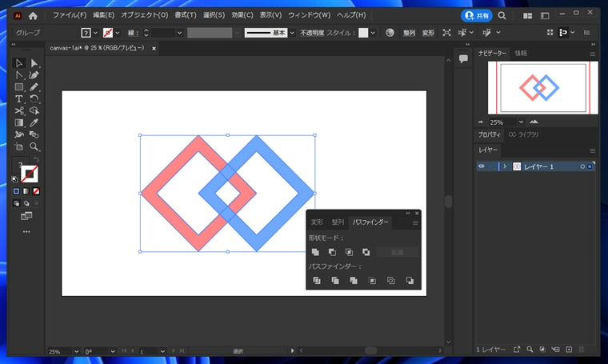Set paint mode to Gradient
The width and height of the screenshot is (608, 364).
click(x=26, y=191)
